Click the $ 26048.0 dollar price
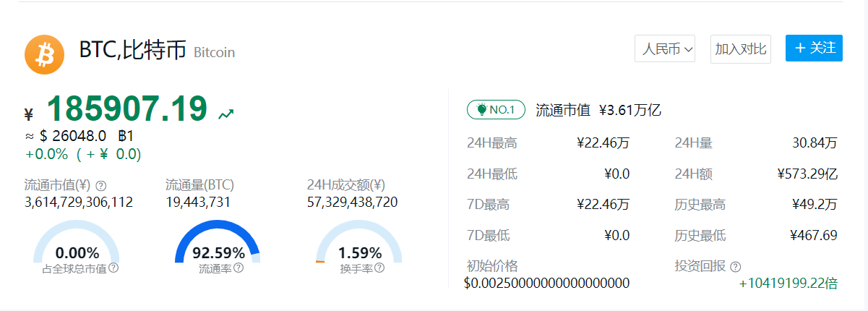Screen dimensions: 868x311 [x=72, y=135]
